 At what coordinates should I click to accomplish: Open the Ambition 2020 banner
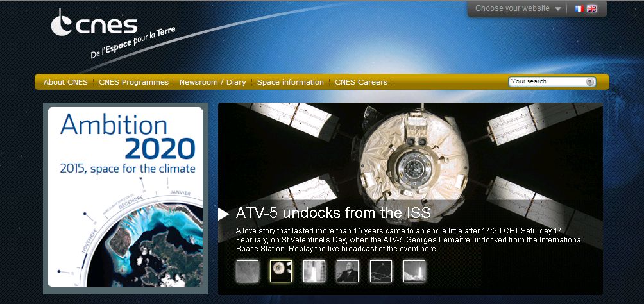pos(125,198)
